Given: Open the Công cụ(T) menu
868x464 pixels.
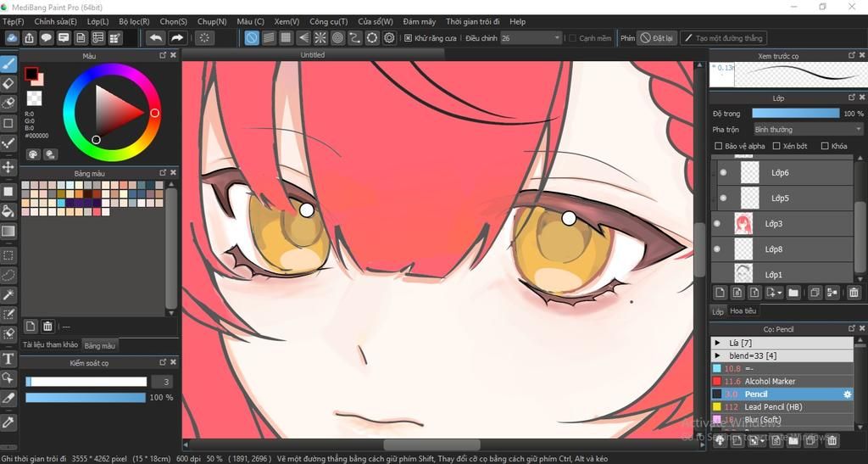Looking at the screenshot, I should pyautogui.click(x=328, y=21).
